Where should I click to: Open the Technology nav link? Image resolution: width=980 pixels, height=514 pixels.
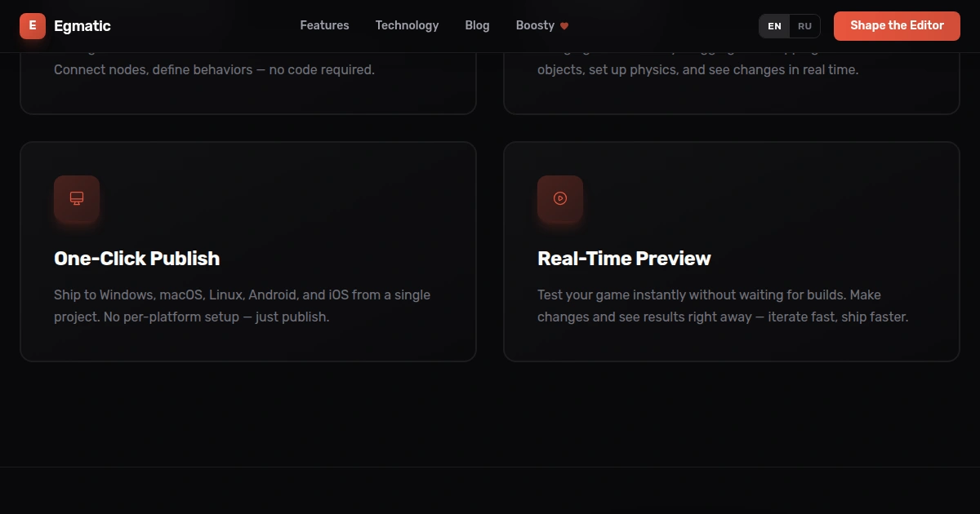coord(407,25)
